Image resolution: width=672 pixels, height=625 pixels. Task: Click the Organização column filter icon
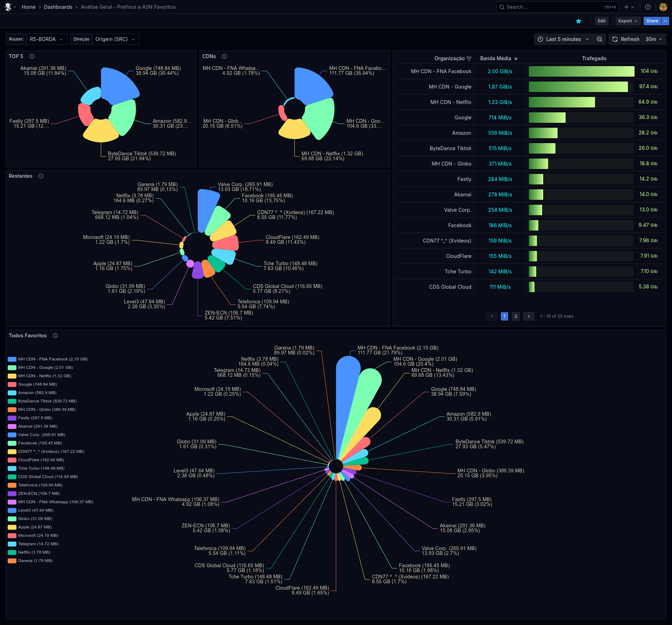click(x=469, y=58)
